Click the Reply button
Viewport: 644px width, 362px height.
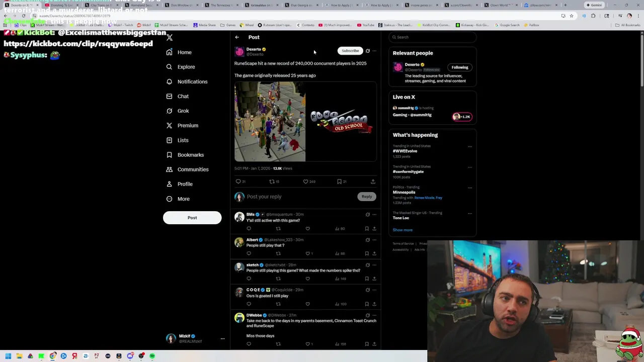[x=367, y=197]
